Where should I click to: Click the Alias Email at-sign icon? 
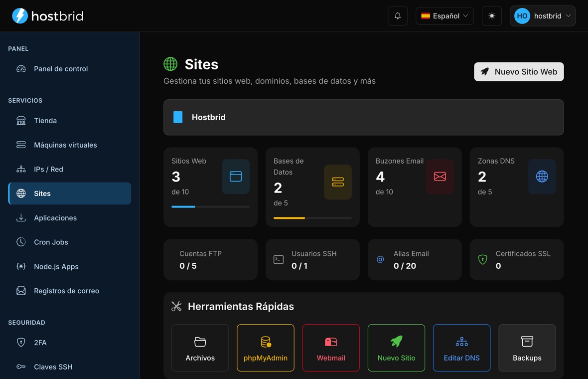(x=380, y=259)
